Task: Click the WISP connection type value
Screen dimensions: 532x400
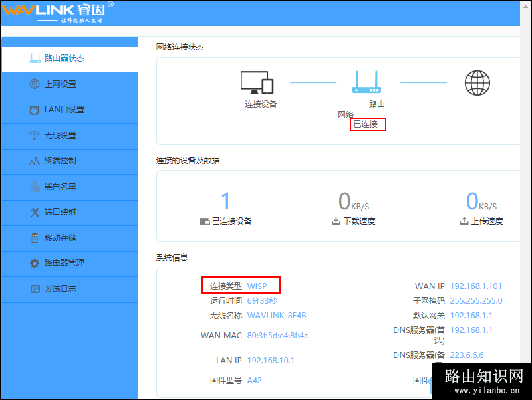Action: click(x=257, y=286)
